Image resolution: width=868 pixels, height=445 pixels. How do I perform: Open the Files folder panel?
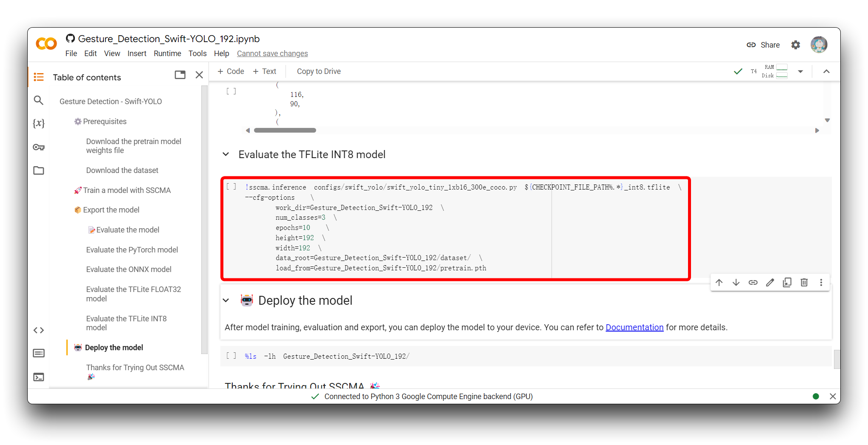pyautogui.click(x=39, y=170)
